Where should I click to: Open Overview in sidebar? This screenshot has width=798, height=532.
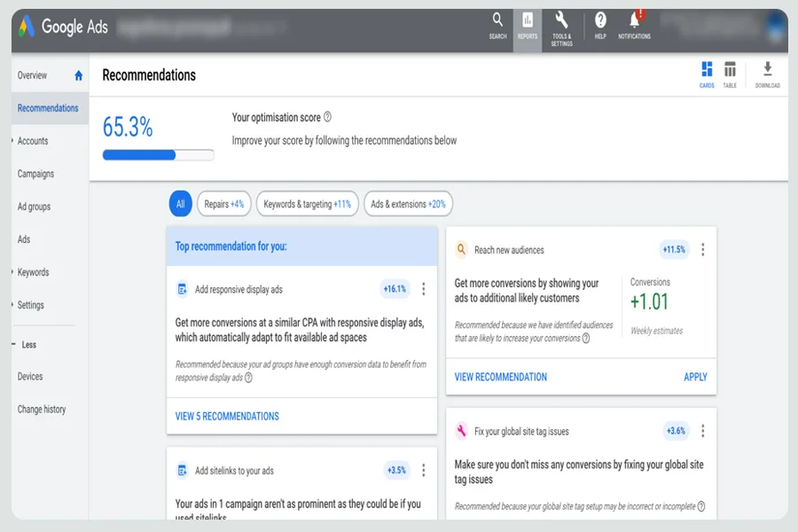(32, 75)
